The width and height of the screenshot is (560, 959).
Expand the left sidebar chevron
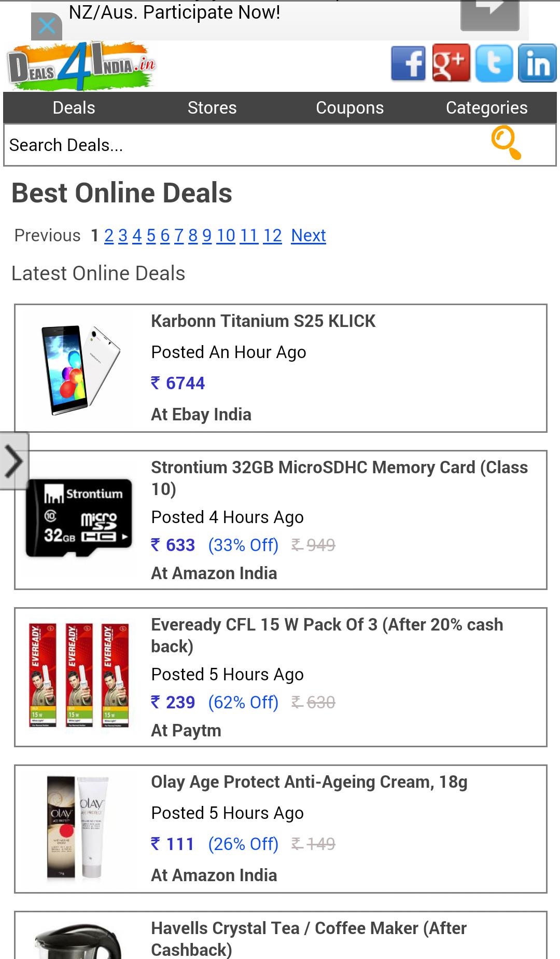point(13,461)
